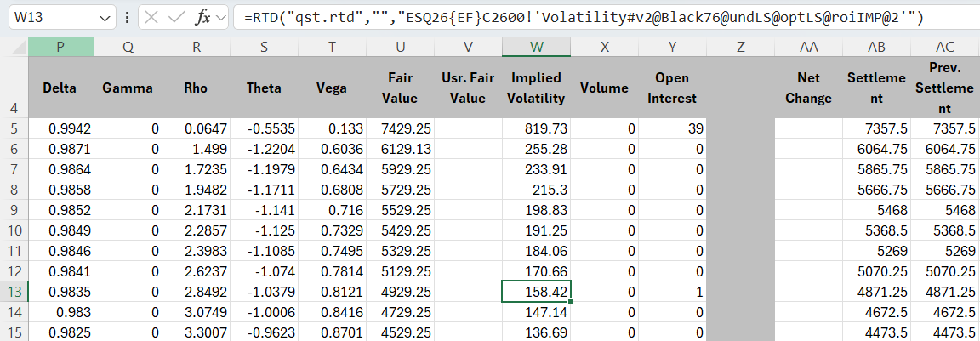Select Rho cell 1.499
This screenshot has height=341, width=980.
tap(197, 150)
